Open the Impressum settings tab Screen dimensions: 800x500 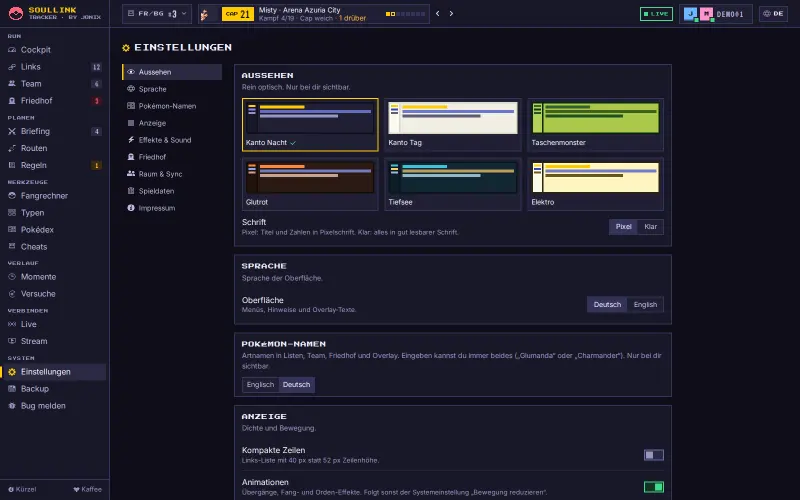(172, 208)
